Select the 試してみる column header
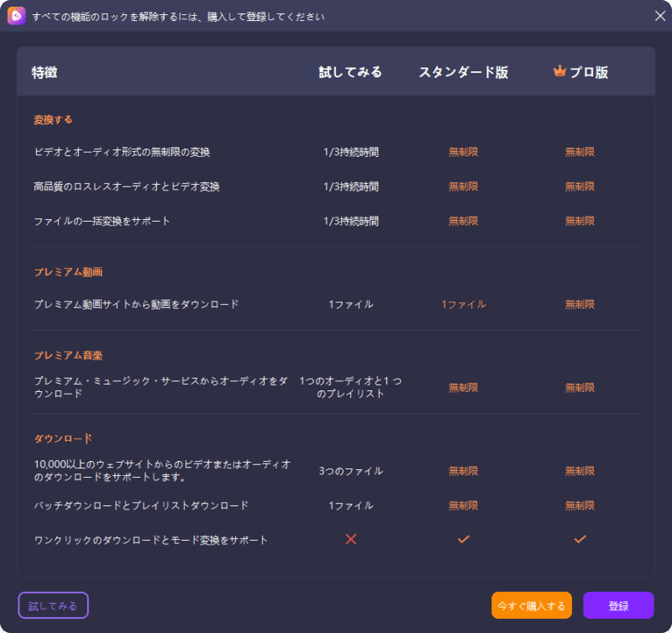 [350, 72]
